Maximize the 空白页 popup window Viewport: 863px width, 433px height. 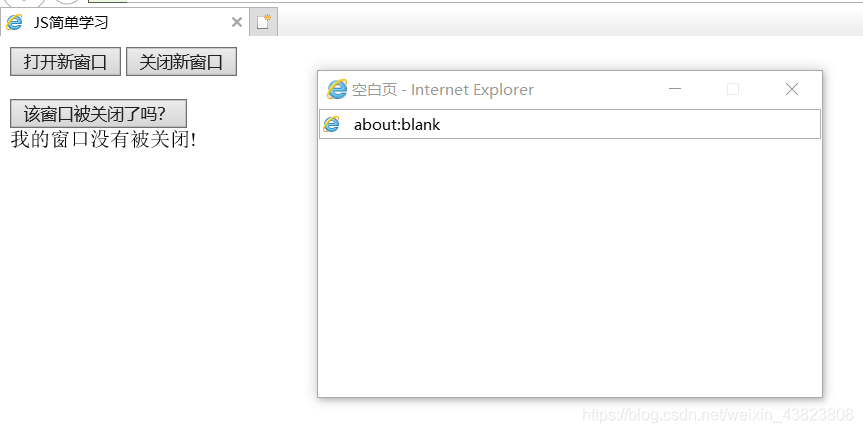click(x=733, y=89)
